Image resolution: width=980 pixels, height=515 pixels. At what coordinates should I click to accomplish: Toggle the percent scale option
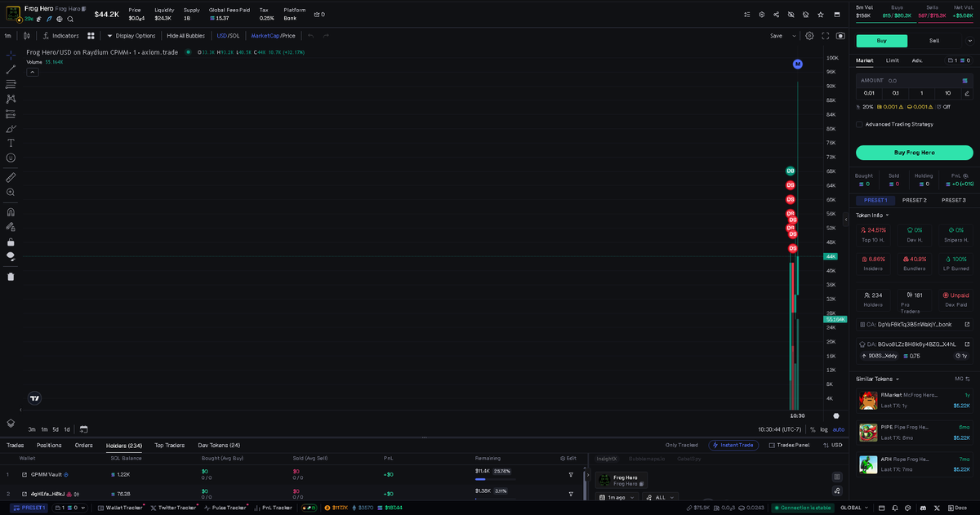(813, 429)
